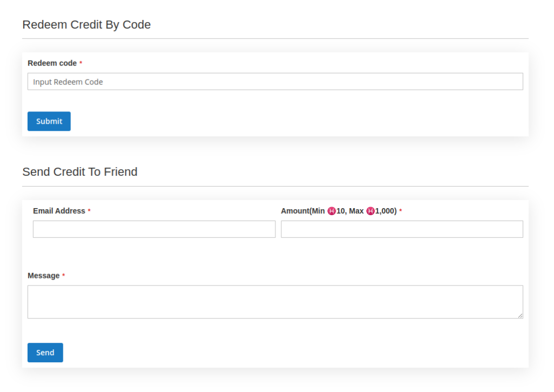Click the red asterisk beside Email Address
This screenshot has width=554, height=392.
89,211
